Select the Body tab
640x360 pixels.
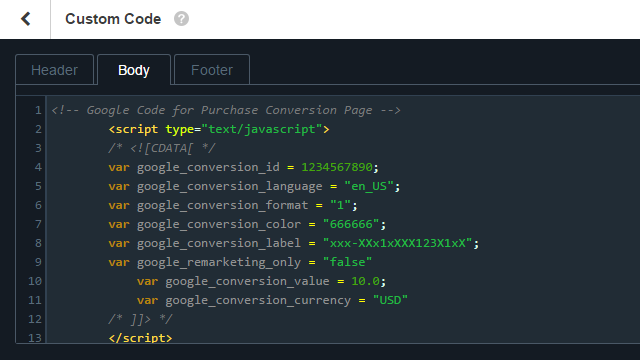(134, 70)
